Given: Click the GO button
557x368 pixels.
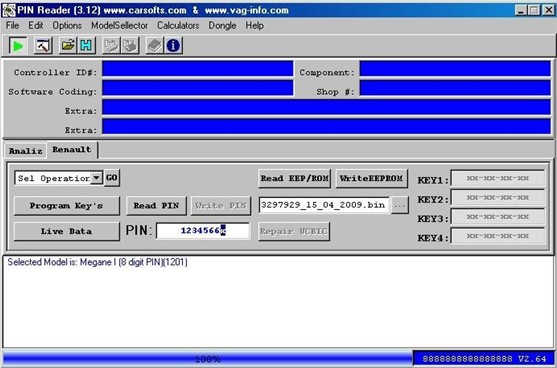Looking at the screenshot, I should 112,178.
